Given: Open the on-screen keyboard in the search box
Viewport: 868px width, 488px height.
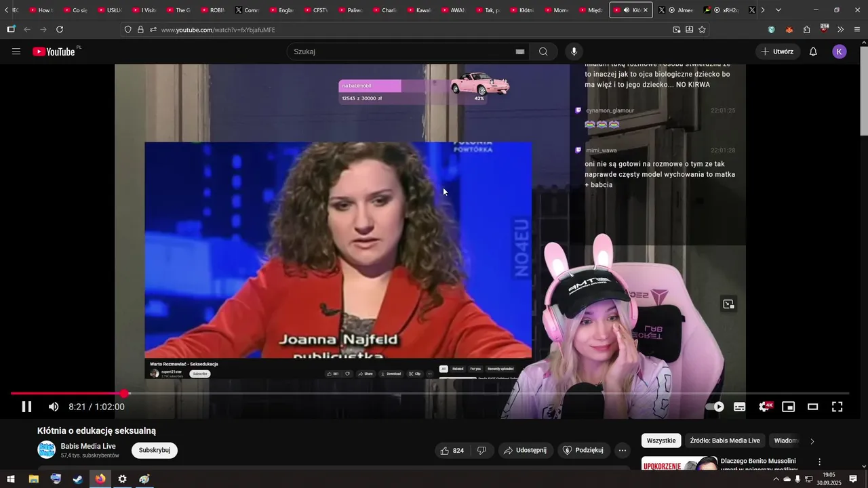Looking at the screenshot, I should pyautogui.click(x=520, y=52).
